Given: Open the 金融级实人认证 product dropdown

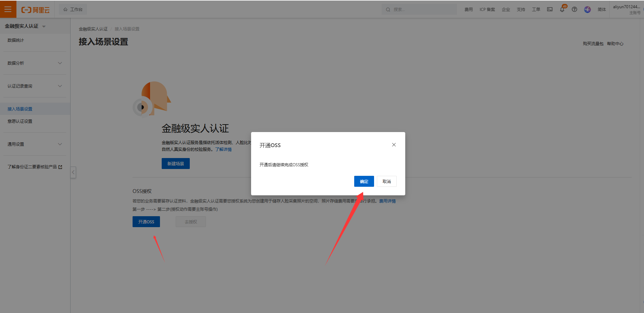Looking at the screenshot, I should 25,26.
